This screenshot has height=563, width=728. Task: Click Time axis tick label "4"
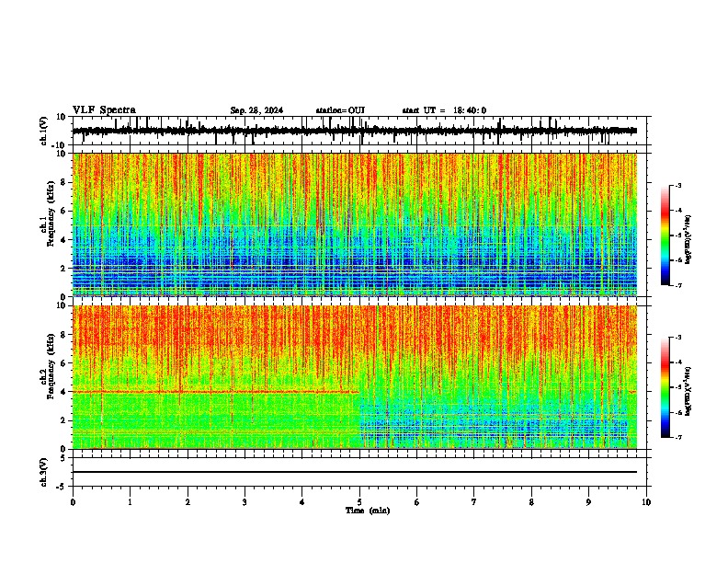[x=302, y=502]
